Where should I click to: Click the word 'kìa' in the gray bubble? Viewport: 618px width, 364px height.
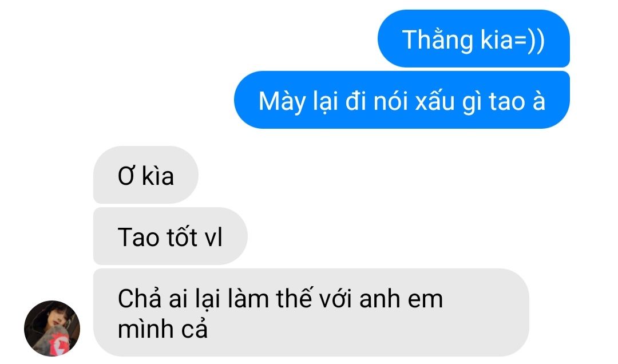click(x=158, y=176)
